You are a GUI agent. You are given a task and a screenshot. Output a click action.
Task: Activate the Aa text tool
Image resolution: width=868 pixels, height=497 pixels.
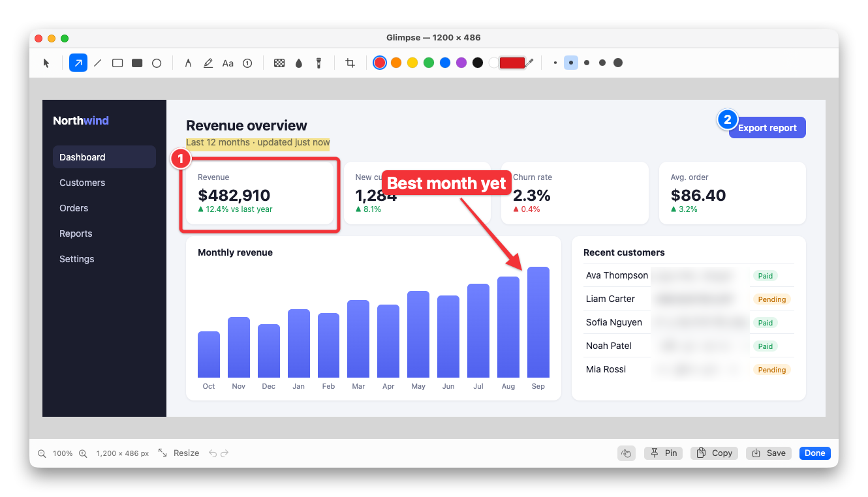click(228, 63)
